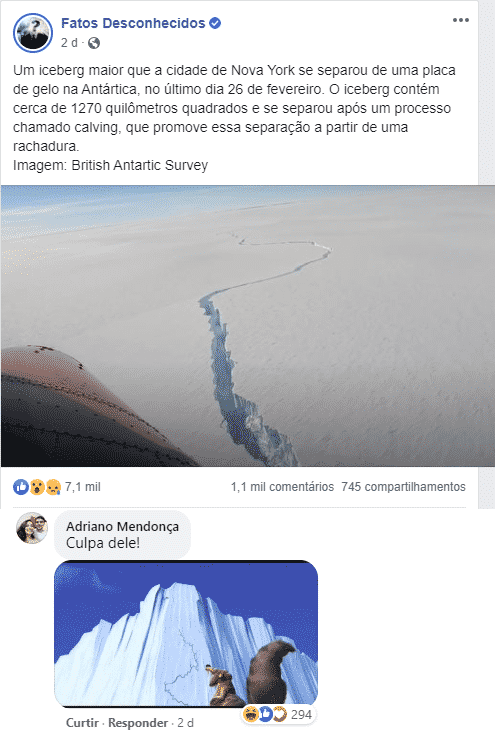This screenshot has width=495, height=736.
Task: Click the Wow reaction emoji on post
Action: 37,487
